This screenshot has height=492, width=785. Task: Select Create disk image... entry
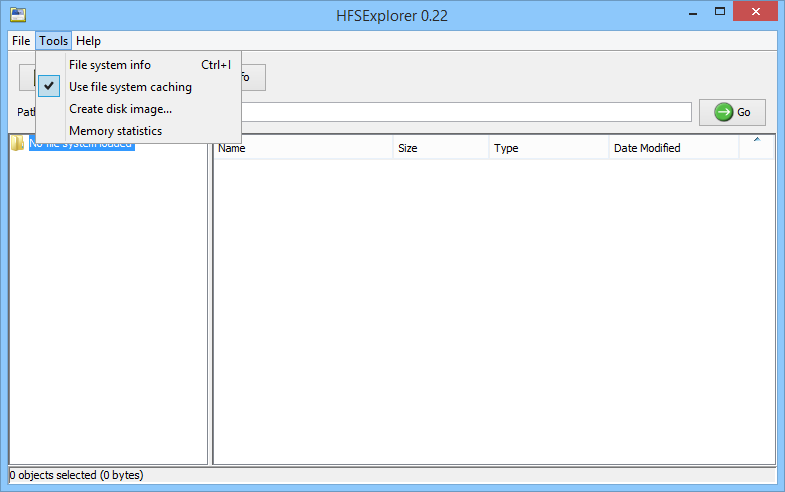(x=139, y=109)
